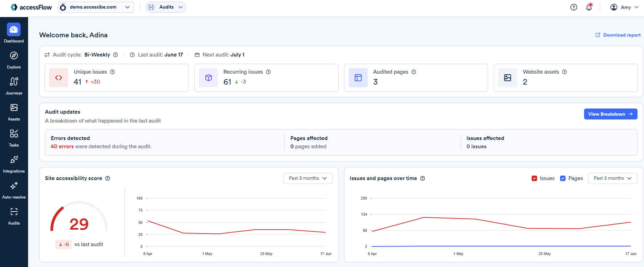The image size is (644, 267).
Task: Click the Last audit June 17 text
Action: 160,55
